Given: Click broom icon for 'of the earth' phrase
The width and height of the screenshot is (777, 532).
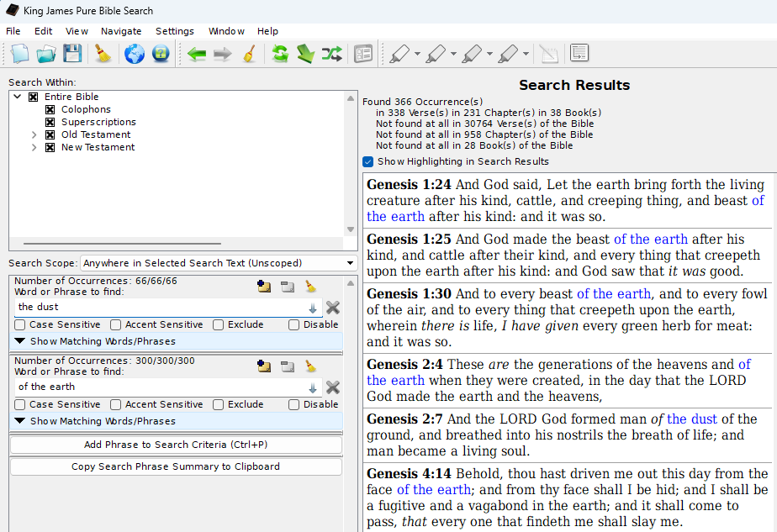Looking at the screenshot, I should point(310,366).
